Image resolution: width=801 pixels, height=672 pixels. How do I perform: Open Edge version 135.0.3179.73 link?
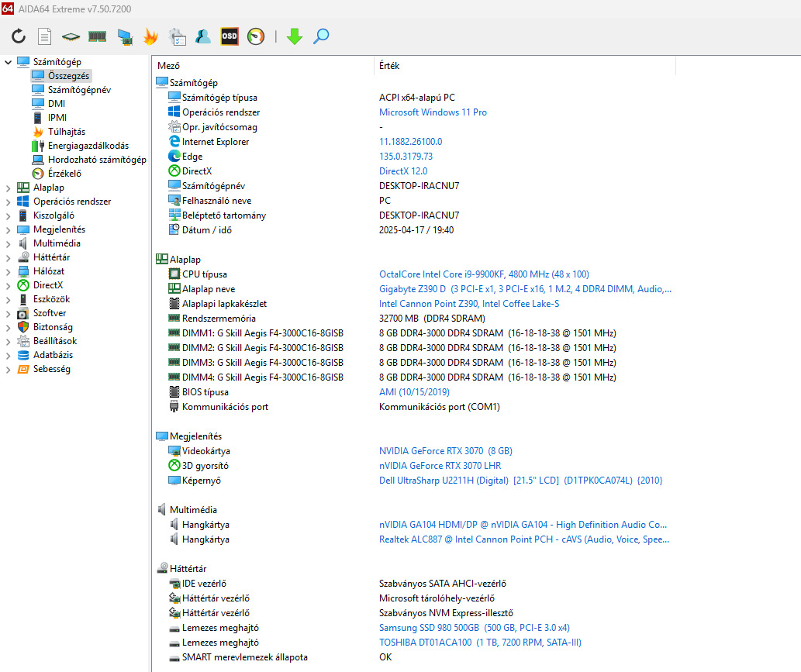[x=406, y=157]
